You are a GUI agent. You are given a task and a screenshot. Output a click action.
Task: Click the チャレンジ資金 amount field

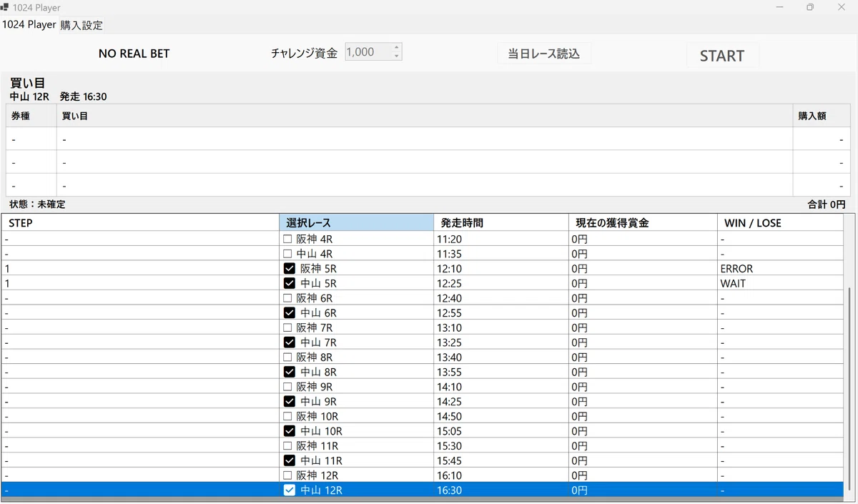(368, 52)
